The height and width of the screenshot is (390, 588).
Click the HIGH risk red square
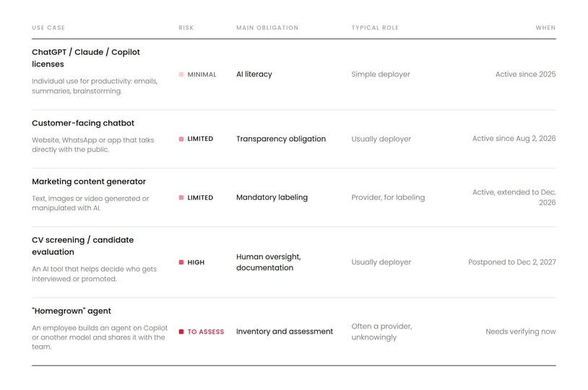pyautogui.click(x=181, y=262)
